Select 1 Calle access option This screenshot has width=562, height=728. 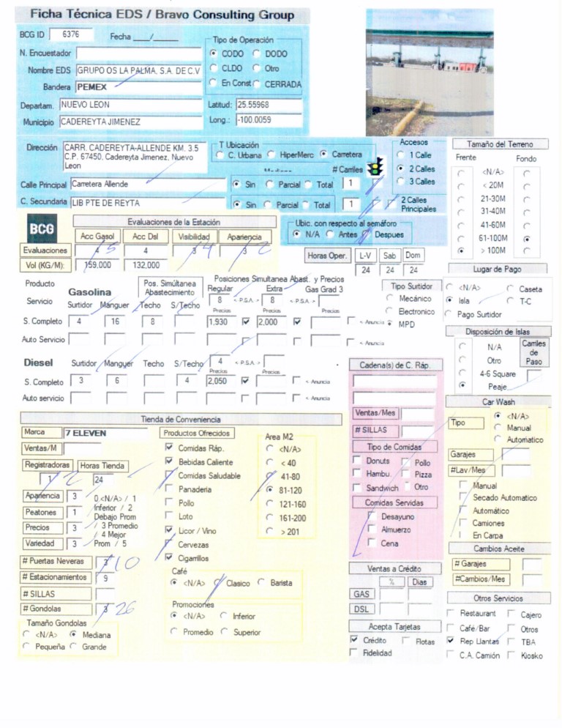(400, 155)
